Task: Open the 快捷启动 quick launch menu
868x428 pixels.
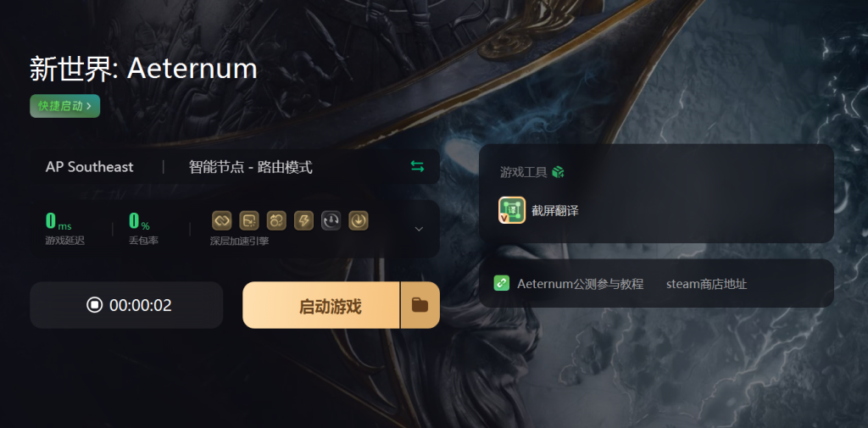Action: pos(64,106)
